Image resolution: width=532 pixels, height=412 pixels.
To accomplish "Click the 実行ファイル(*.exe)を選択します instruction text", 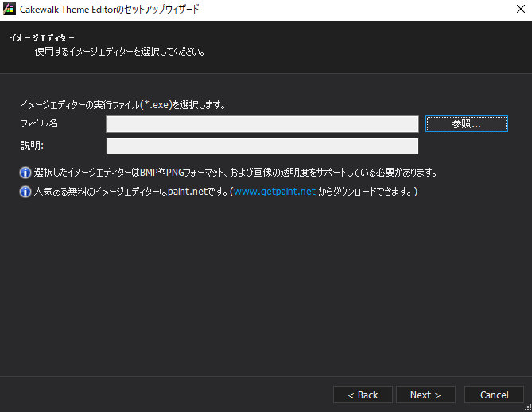I will click(x=123, y=105).
